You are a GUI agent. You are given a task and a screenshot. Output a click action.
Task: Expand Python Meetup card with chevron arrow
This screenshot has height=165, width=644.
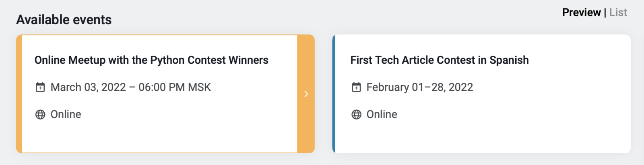pos(306,94)
